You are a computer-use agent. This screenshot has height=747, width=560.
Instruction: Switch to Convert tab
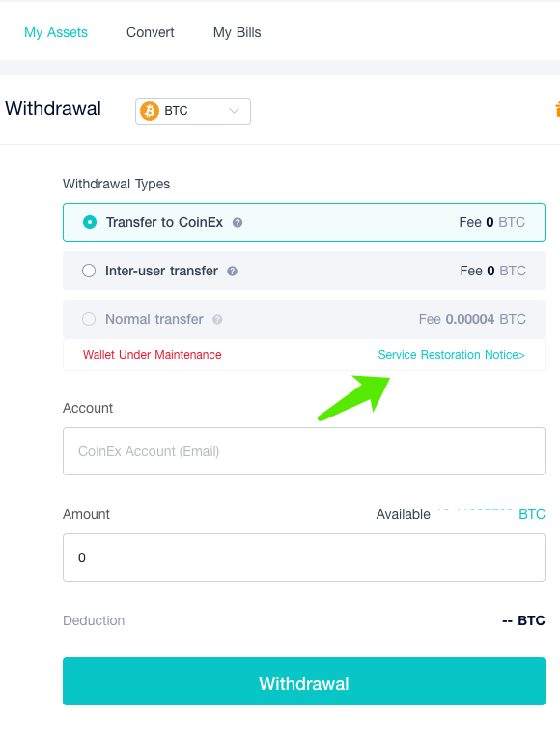[151, 33]
